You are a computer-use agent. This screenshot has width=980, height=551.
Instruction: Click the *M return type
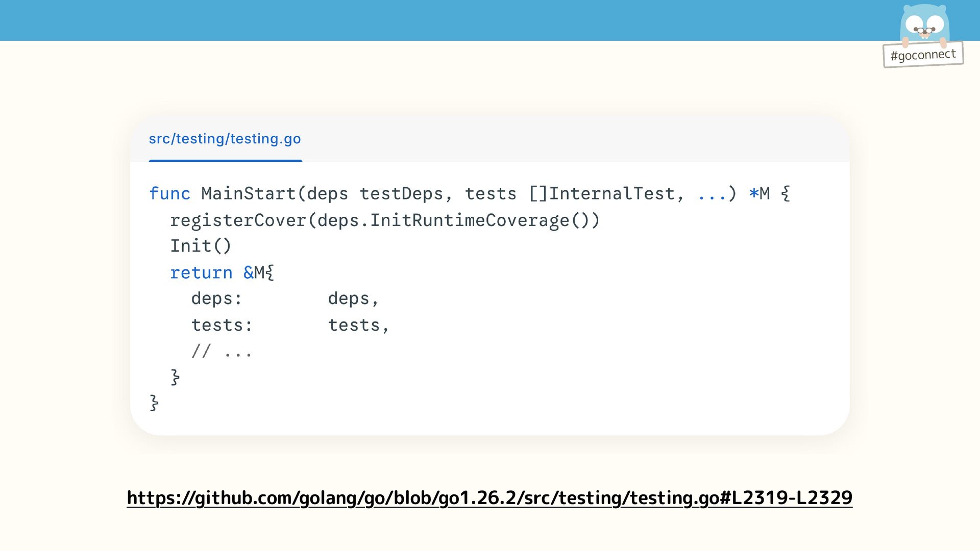point(759,194)
